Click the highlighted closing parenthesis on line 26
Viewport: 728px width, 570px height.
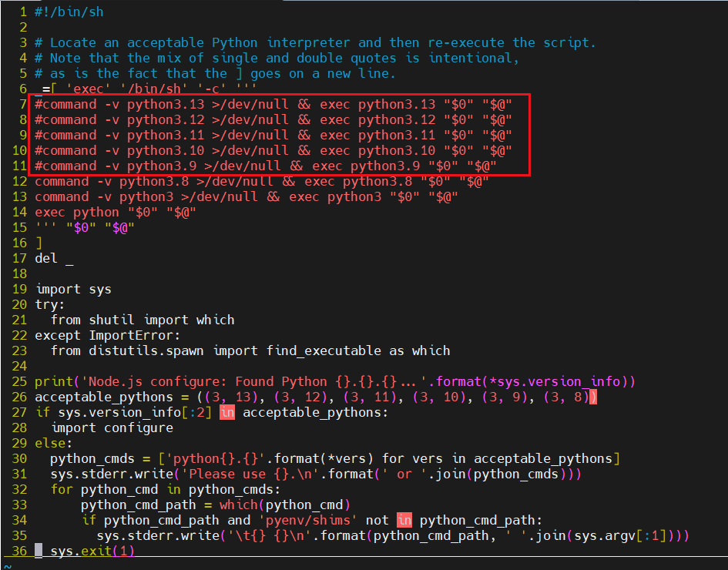pyautogui.click(x=592, y=397)
